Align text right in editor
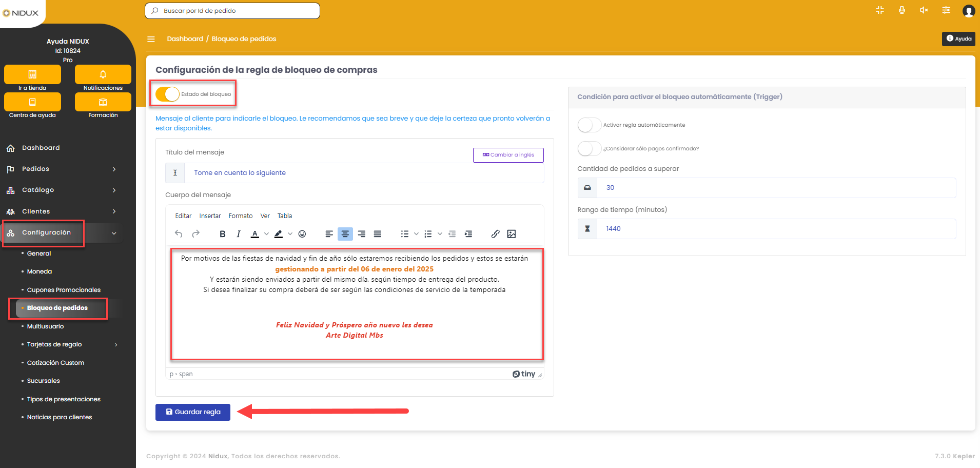This screenshot has width=980, height=468. click(x=362, y=234)
